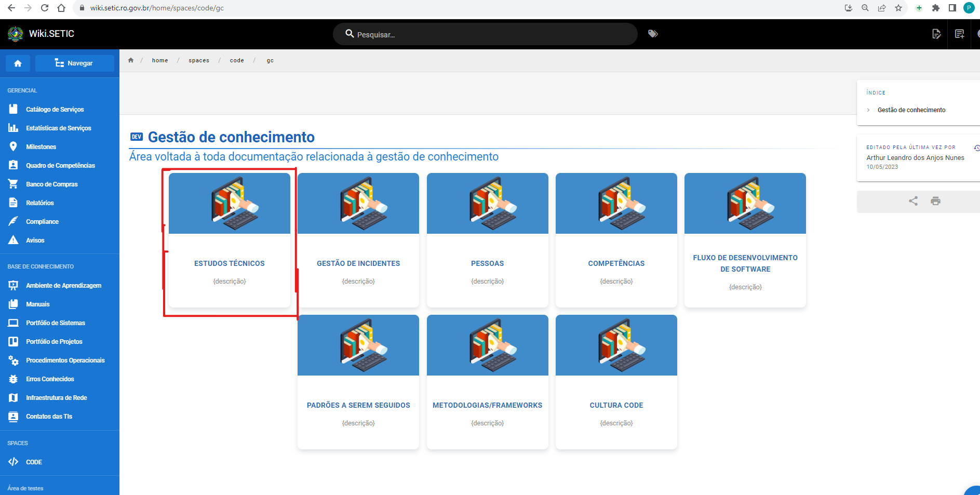The width and height of the screenshot is (980, 495).
Task: Open page history icon near editor name
Action: pos(976,148)
